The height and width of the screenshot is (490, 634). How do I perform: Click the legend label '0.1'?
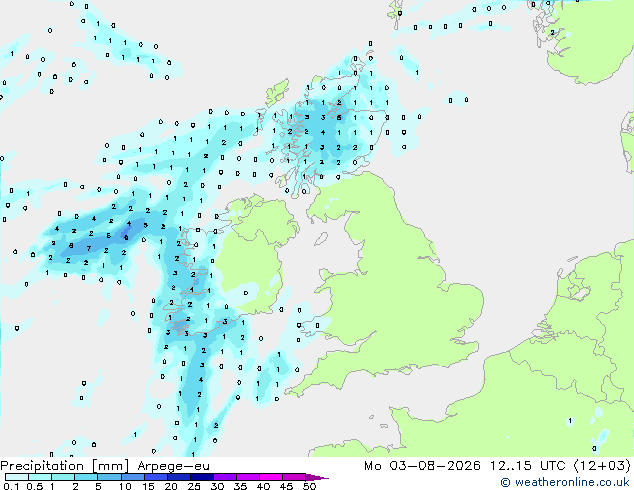11,486
